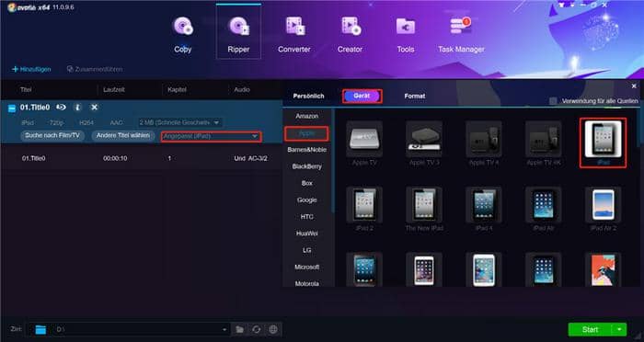The height and width of the screenshot is (342, 644).
Task: Choose the Apple TV 3 device profile
Action: click(x=424, y=142)
